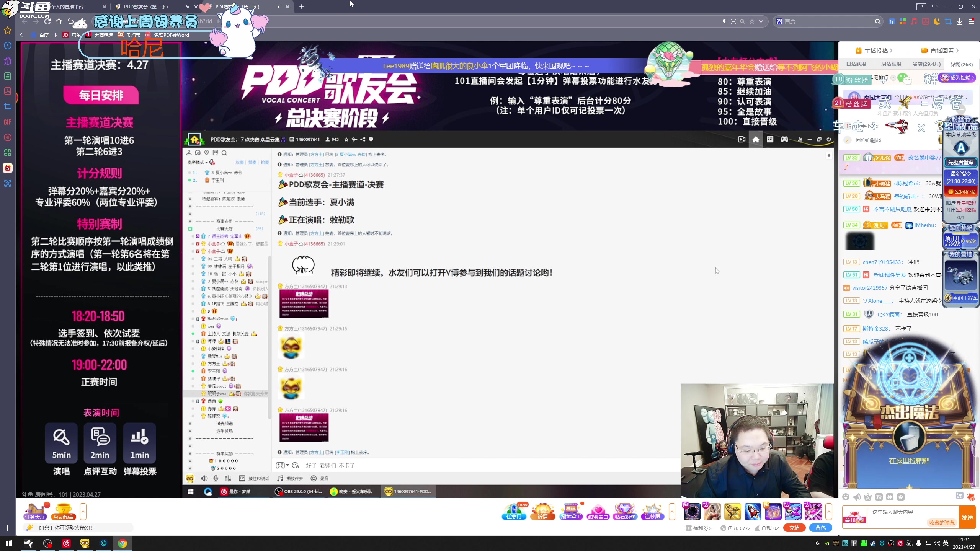Switch to 日活跃度 tab

[x=856, y=64]
